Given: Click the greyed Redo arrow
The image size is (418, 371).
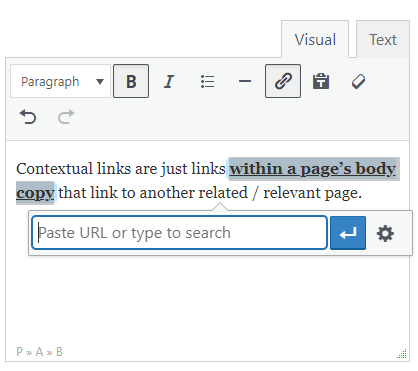Looking at the screenshot, I should pos(66,117).
